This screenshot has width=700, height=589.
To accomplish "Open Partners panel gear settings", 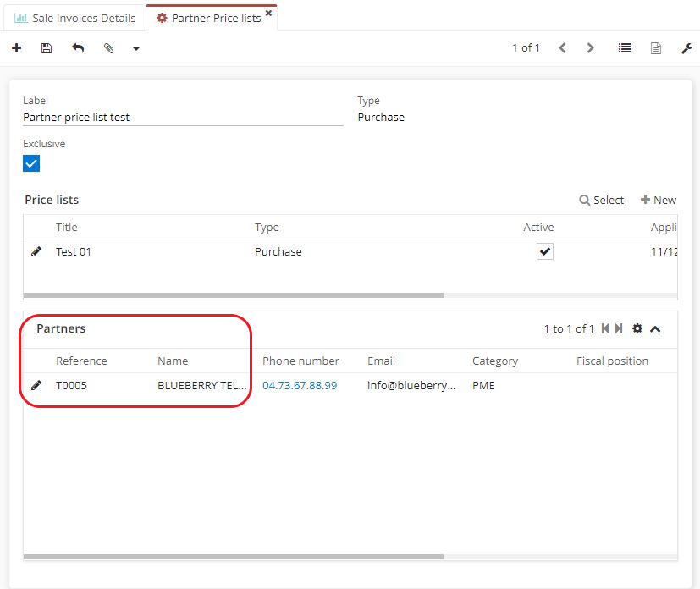I will (637, 328).
